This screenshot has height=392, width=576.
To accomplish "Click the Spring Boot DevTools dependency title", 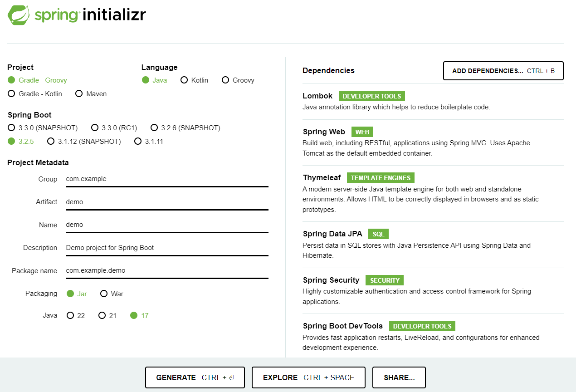I will pos(343,326).
